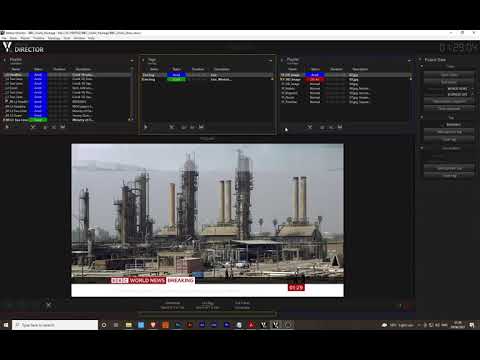Click the X-shaped icon under the middle playlist
This screenshot has height=360, width=480.
point(171,127)
